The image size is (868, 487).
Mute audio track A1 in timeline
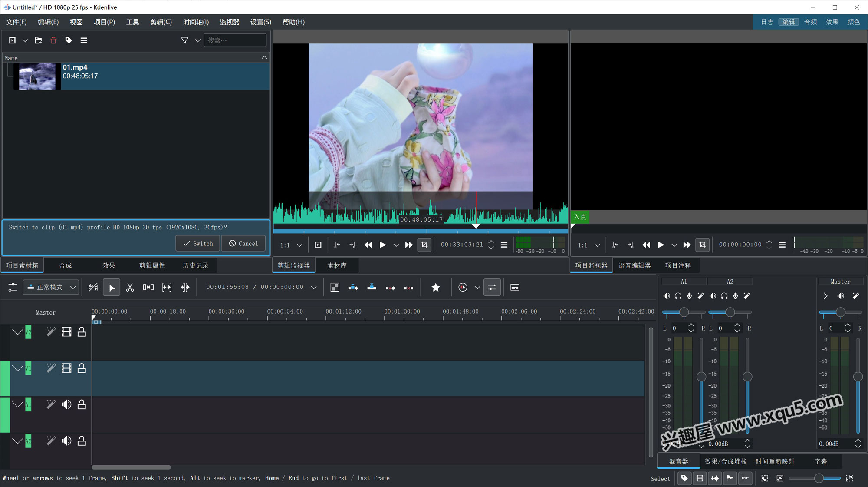(x=66, y=404)
